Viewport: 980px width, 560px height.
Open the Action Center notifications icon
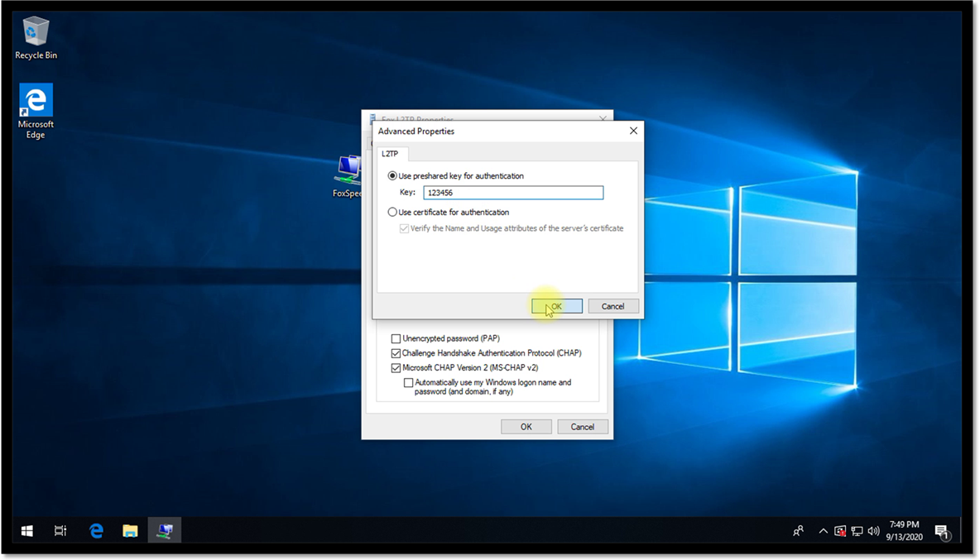pyautogui.click(x=941, y=531)
